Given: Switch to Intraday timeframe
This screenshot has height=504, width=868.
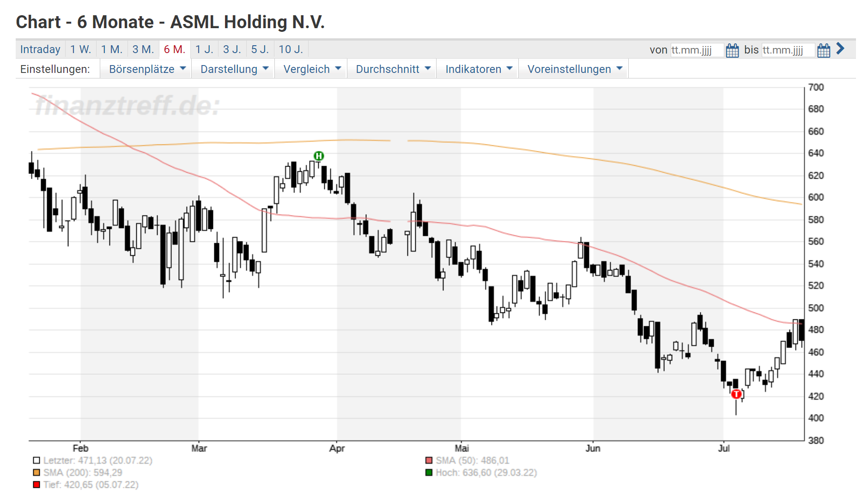Looking at the screenshot, I should tap(40, 49).
